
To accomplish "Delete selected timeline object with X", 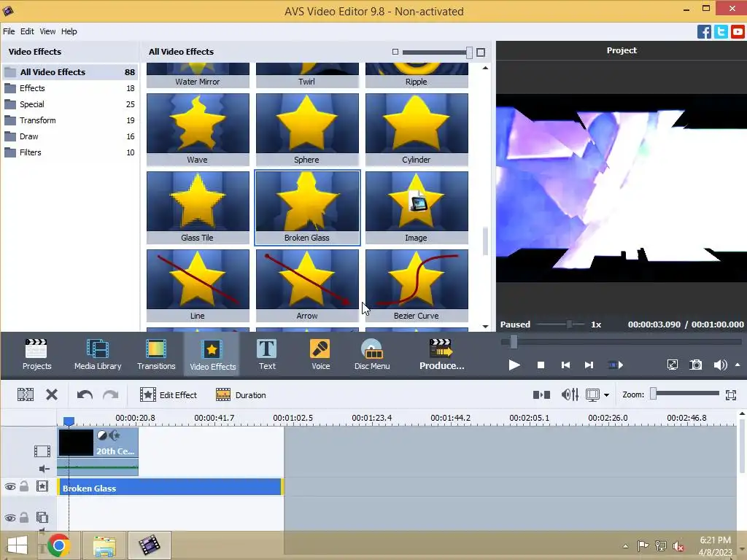I will (x=52, y=394).
